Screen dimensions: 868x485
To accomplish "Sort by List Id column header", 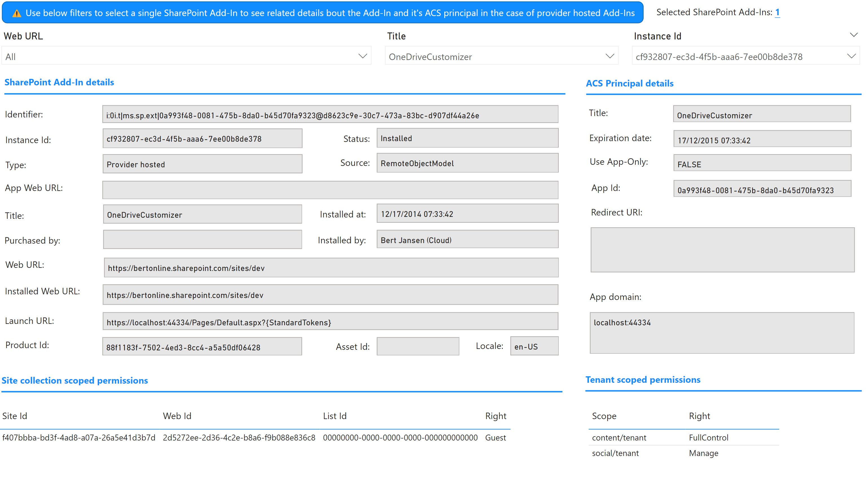I will point(335,416).
